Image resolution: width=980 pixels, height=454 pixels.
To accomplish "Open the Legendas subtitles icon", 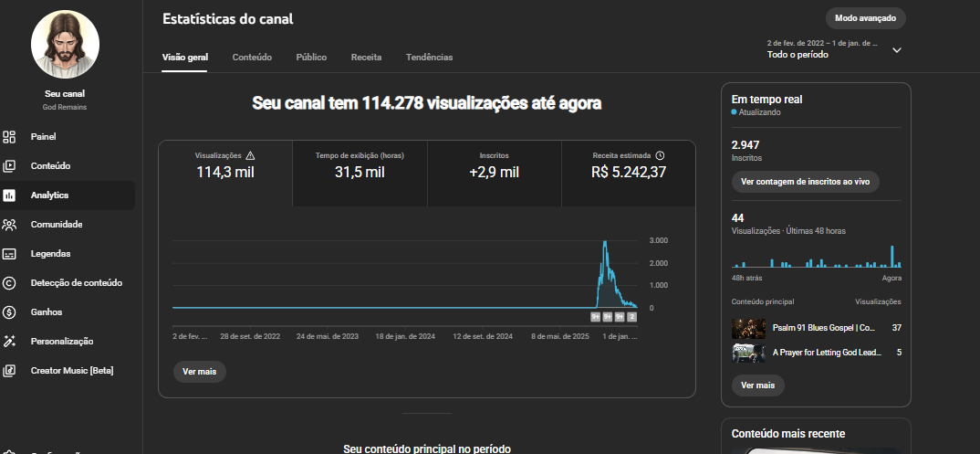I will pos(9,254).
